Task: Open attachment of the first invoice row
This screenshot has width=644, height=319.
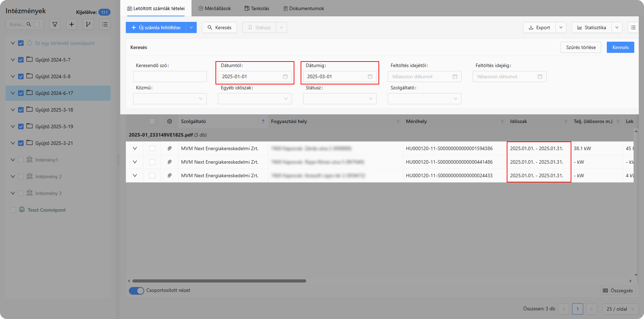Action: pos(170,148)
